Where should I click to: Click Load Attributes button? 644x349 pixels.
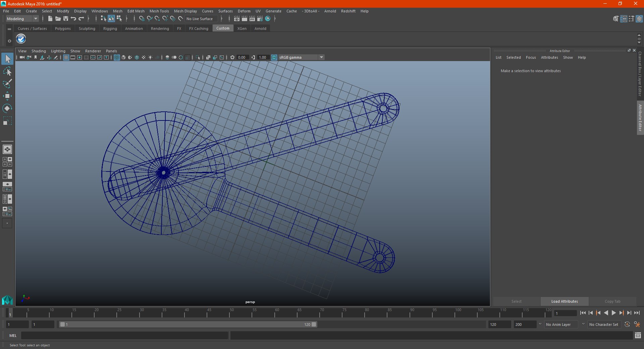[x=565, y=301]
